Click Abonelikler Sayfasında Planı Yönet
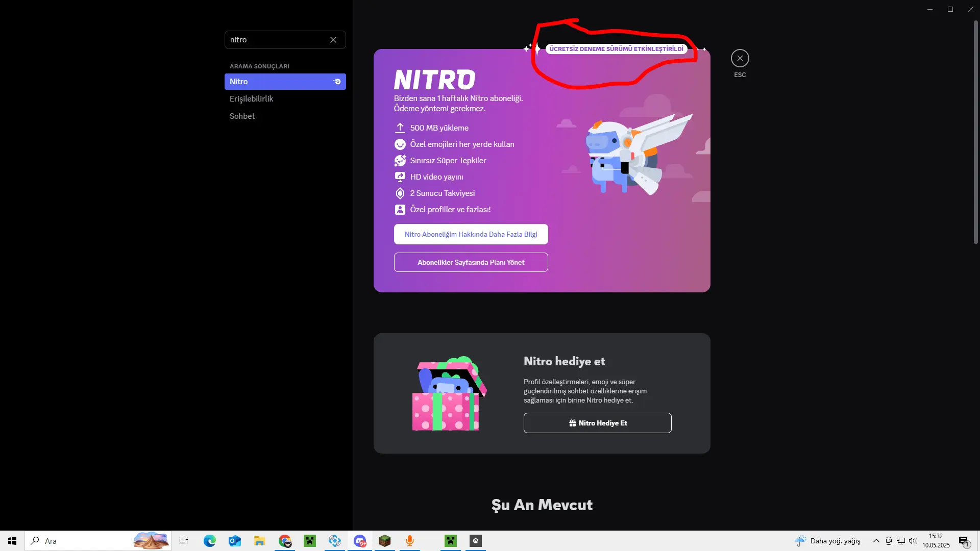The height and width of the screenshot is (551, 980). coord(471,262)
